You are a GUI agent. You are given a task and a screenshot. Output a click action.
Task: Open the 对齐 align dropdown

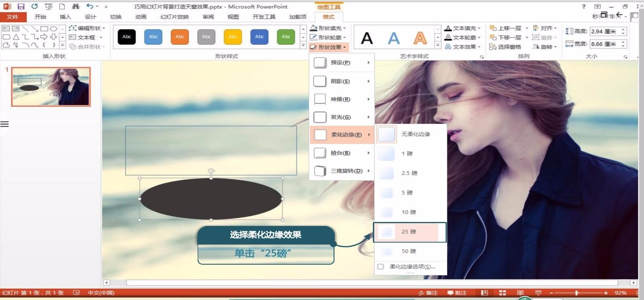tap(545, 28)
